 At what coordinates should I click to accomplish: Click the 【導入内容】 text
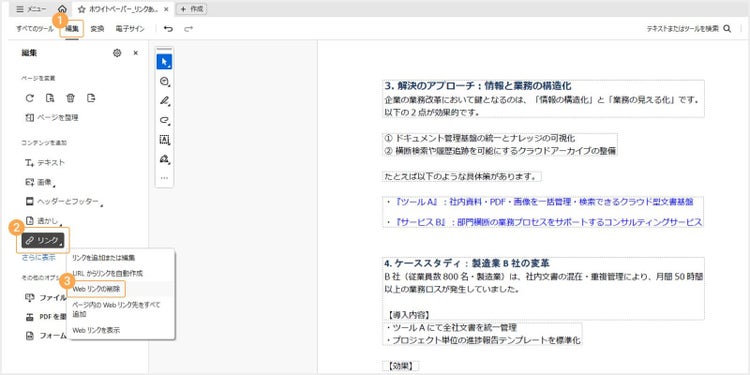[408, 315]
